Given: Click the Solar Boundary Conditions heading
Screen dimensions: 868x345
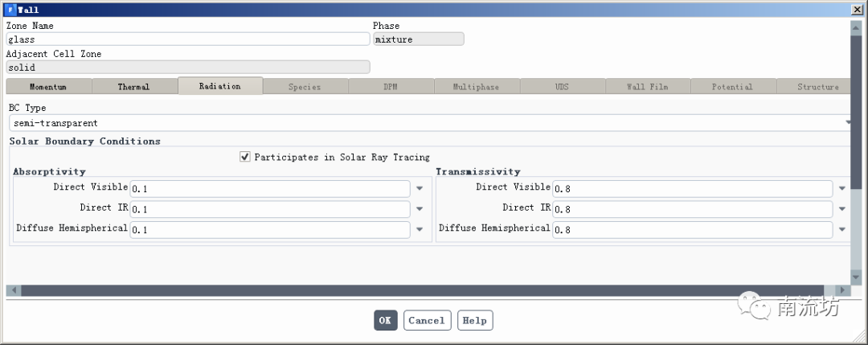Looking at the screenshot, I should 85,142.
